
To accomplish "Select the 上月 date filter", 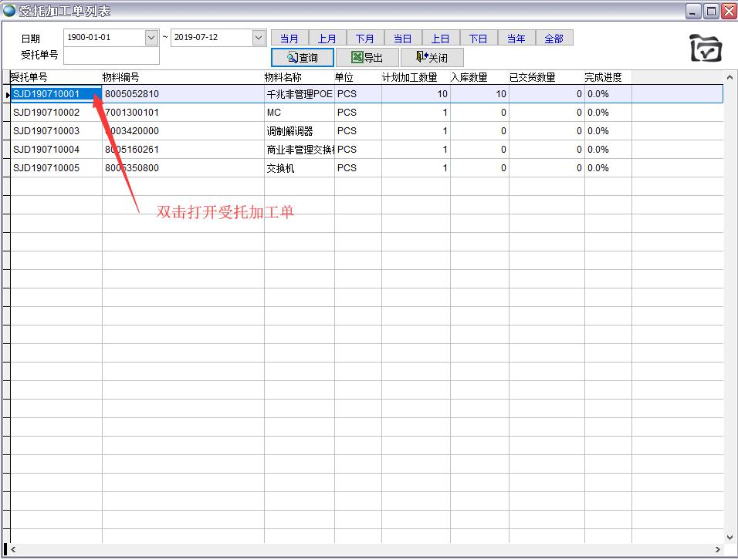I will pyautogui.click(x=327, y=39).
